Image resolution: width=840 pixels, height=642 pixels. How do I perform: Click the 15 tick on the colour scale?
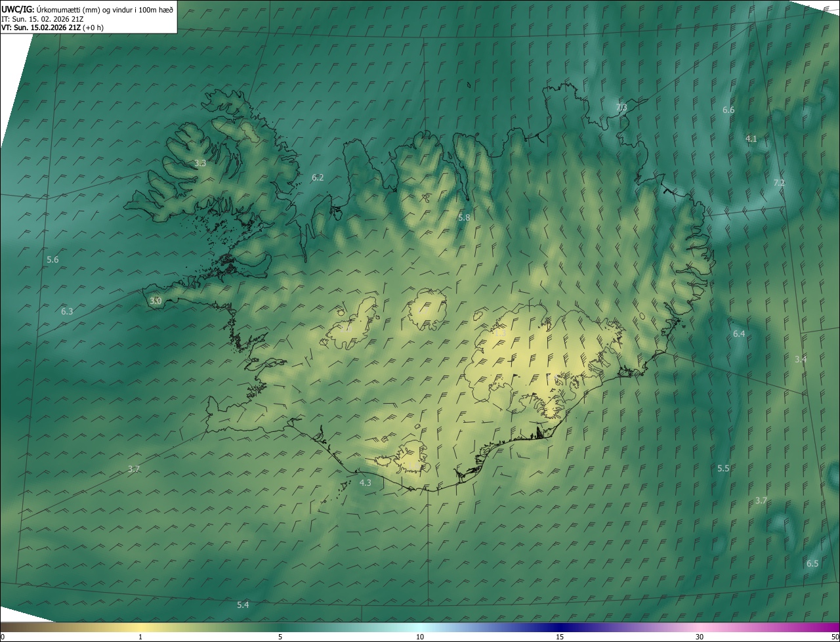(x=560, y=637)
